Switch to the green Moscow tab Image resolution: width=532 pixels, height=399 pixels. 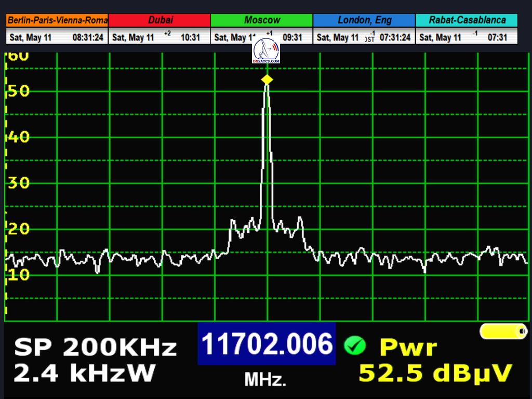pos(262,20)
